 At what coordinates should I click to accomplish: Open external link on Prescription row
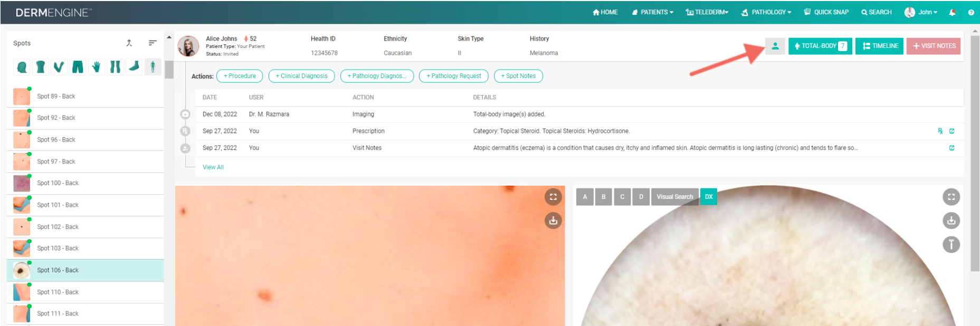[x=952, y=131]
